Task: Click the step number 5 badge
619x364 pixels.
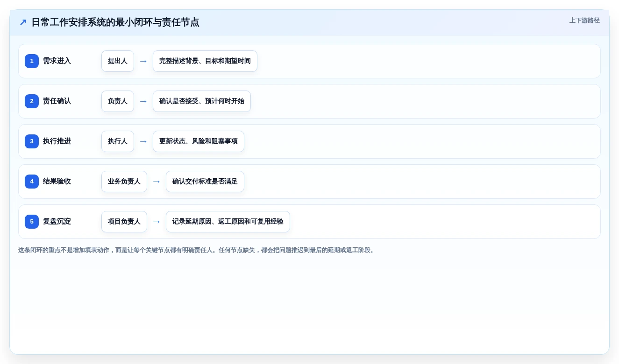Action: 32,222
